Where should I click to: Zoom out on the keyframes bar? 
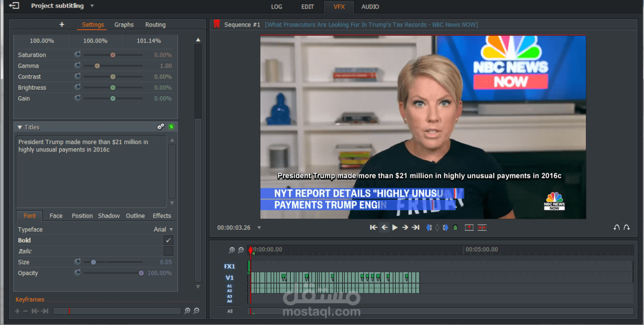pos(196,311)
